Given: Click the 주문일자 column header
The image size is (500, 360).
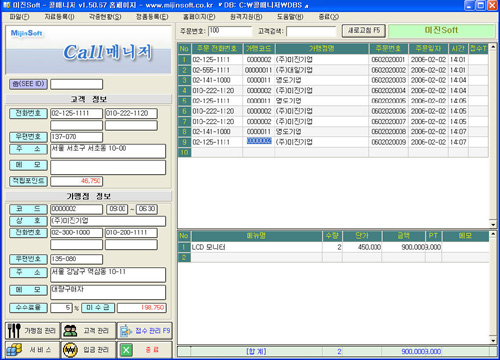Looking at the screenshot, I should point(428,49).
